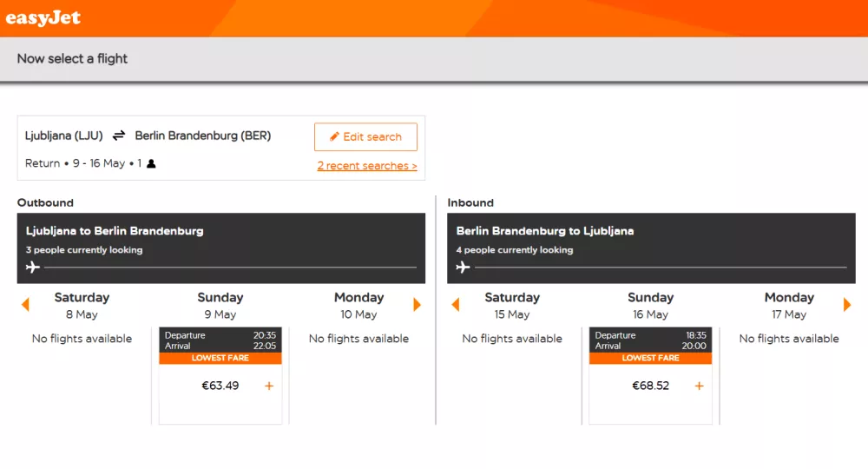Click 'No flights available' under Monday 10 May
This screenshot has height=469, width=868.
click(x=358, y=339)
